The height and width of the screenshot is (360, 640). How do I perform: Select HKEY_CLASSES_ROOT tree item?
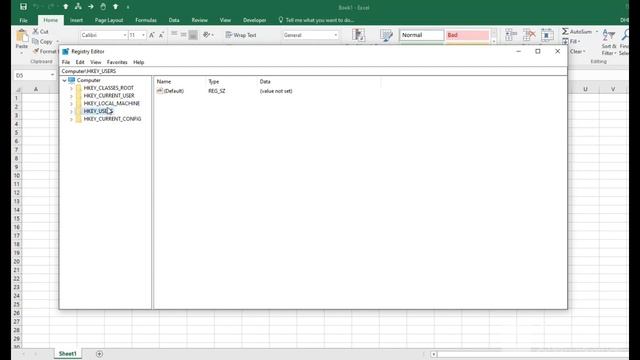(x=109, y=88)
